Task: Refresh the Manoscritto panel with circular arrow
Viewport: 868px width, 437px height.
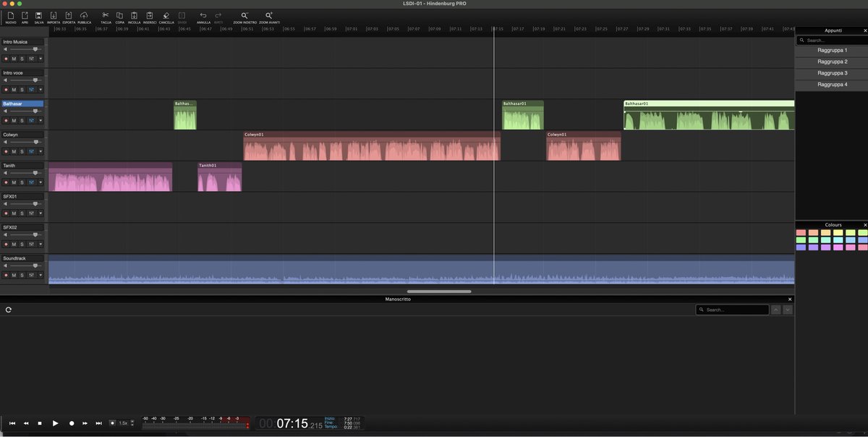Action: point(8,310)
